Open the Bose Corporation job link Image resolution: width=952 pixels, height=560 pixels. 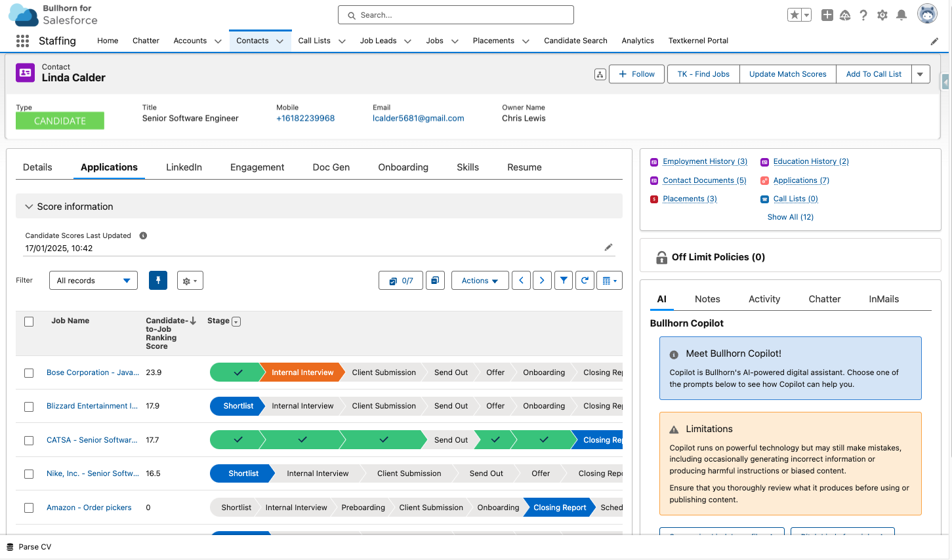pyautogui.click(x=93, y=372)
